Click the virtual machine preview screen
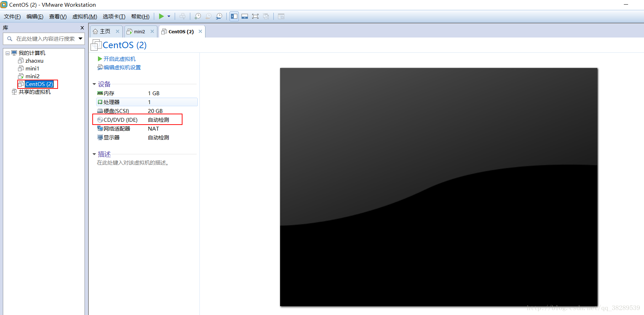Screen dimensions: 644x315 439,187
